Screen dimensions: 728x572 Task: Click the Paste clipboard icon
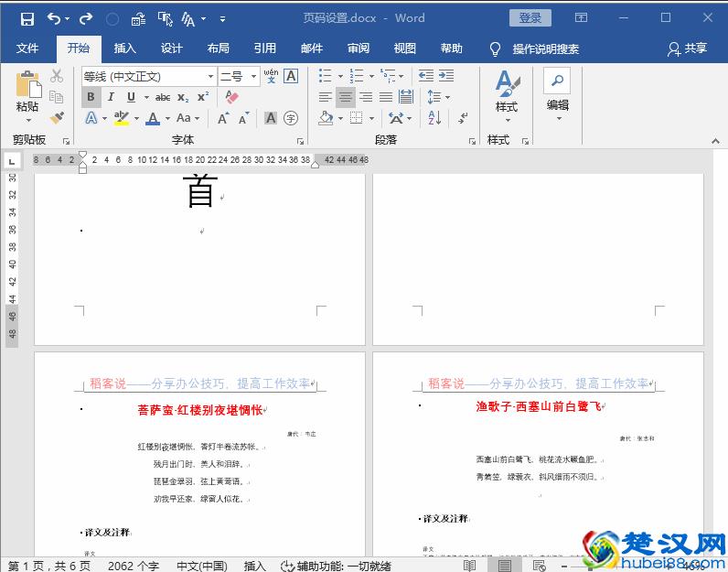coord(28,85)
